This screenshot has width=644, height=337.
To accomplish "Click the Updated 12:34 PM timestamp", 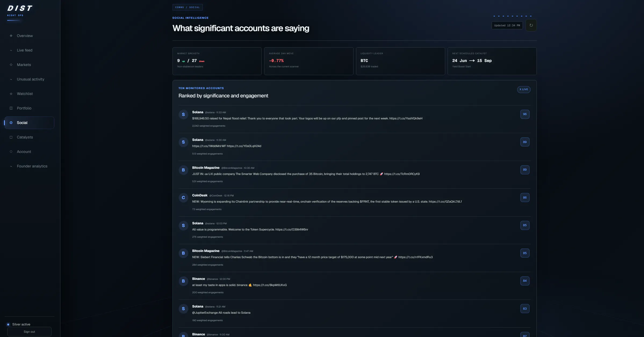I will [507, 25].
